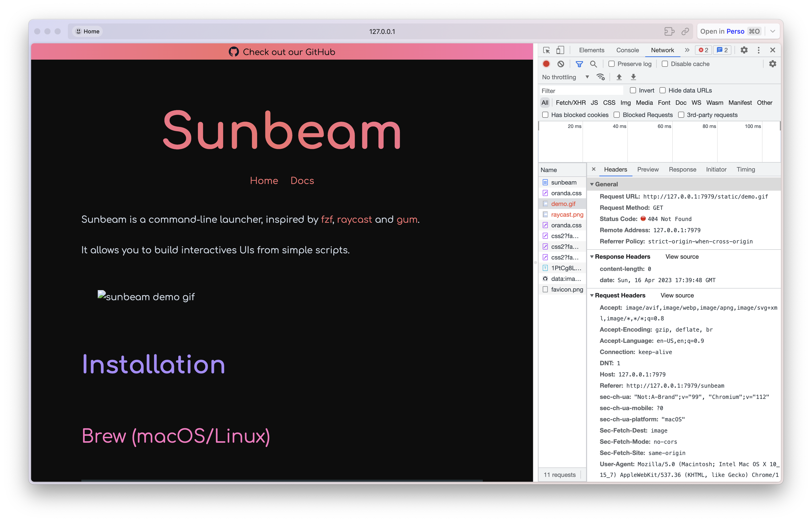Toggle the network filter funnel icon
This screenshot has height=522, width=812.
pyautogui.click(x=579, y=64)
